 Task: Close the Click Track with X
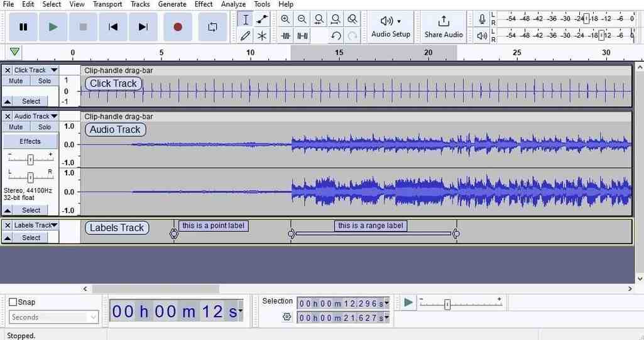[8, 70]
